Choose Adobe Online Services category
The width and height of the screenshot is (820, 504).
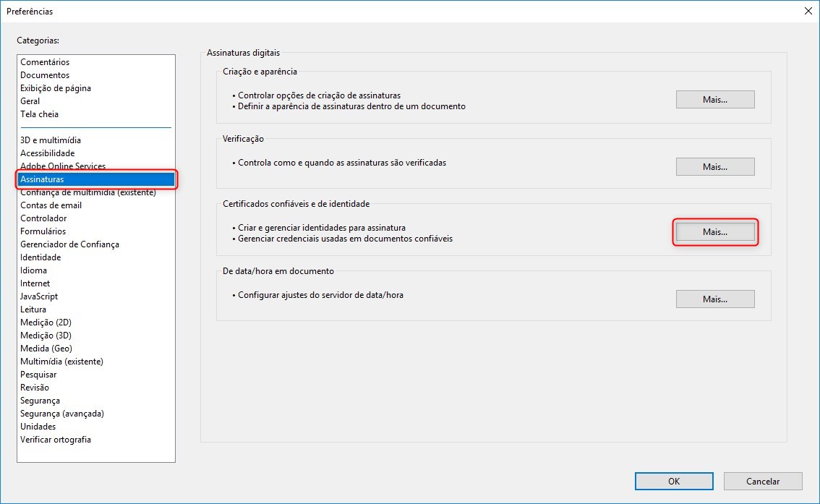pos(63,166)
